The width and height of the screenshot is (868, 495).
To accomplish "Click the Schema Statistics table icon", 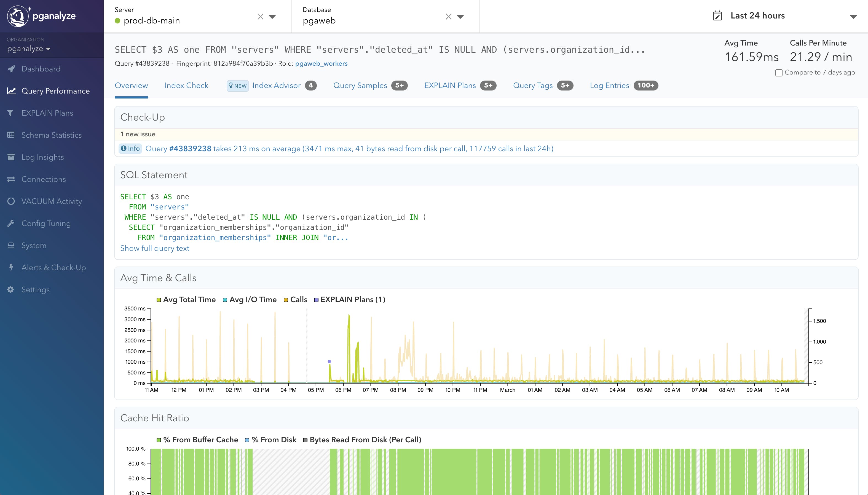I will pyautogui.click(x=11, y=135).
